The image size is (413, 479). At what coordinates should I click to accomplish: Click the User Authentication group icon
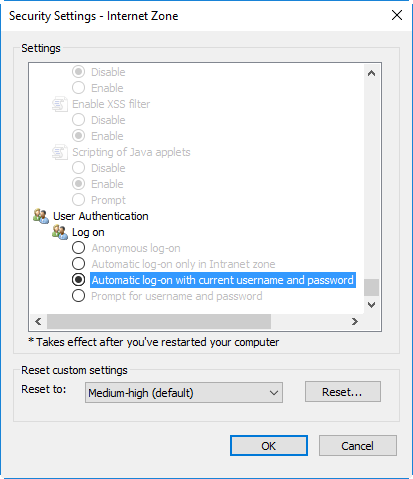41,216
